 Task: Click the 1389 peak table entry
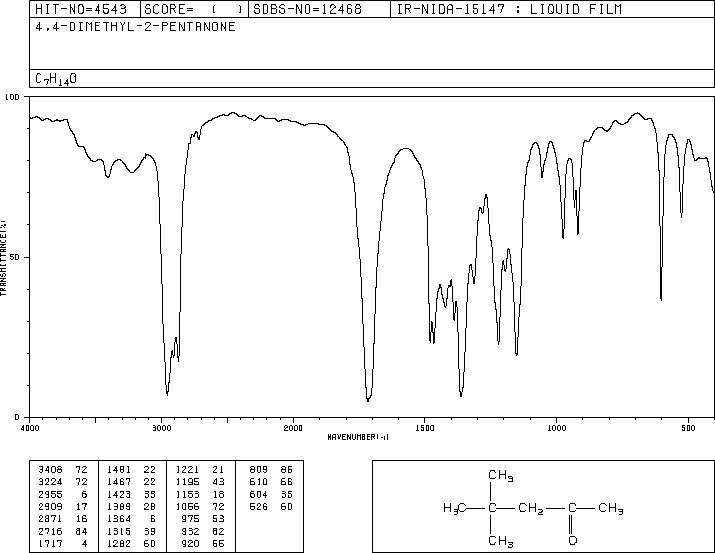(119, 506)
